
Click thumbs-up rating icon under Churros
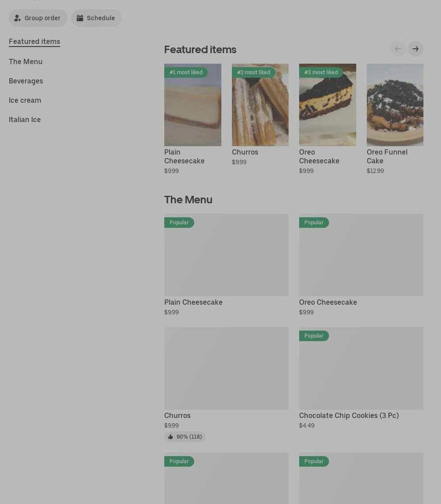point(170,437)
